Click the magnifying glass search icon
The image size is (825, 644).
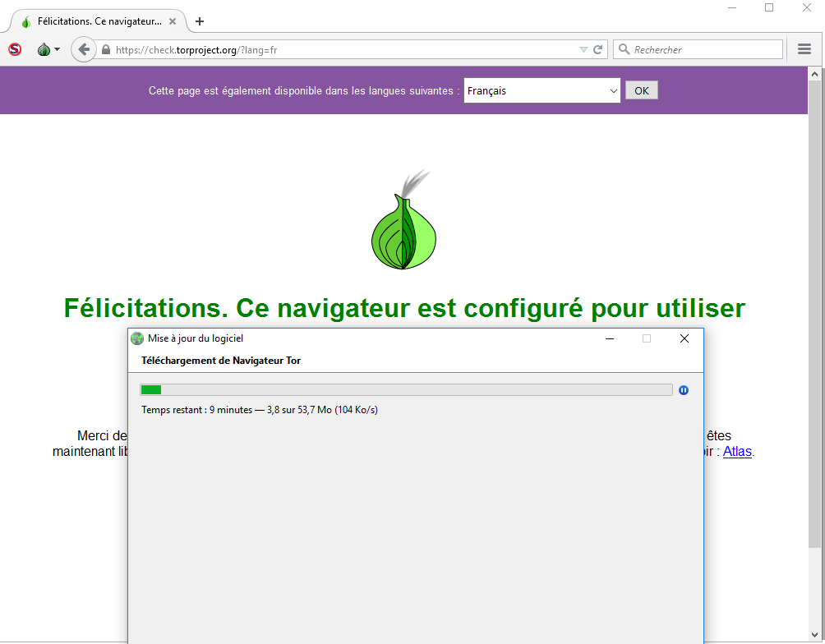[x=624, y=49]
